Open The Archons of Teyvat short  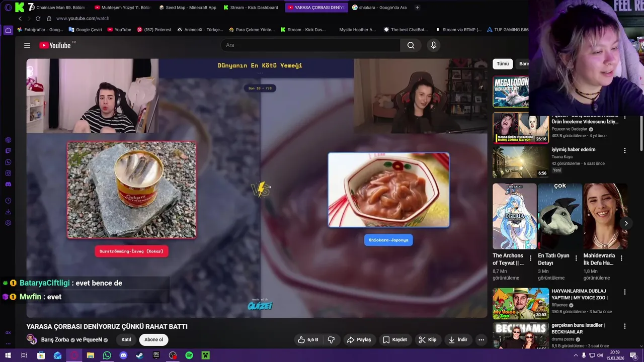pos(515,216)
